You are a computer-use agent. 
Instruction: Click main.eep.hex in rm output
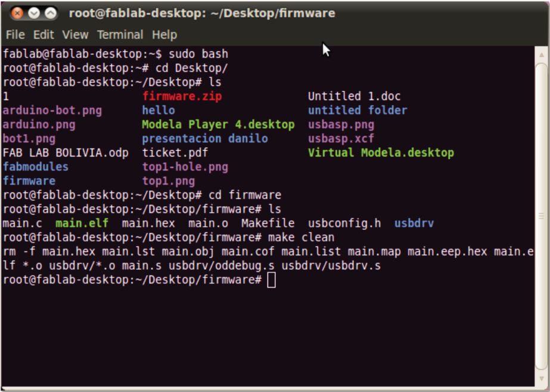pos(448,252)
